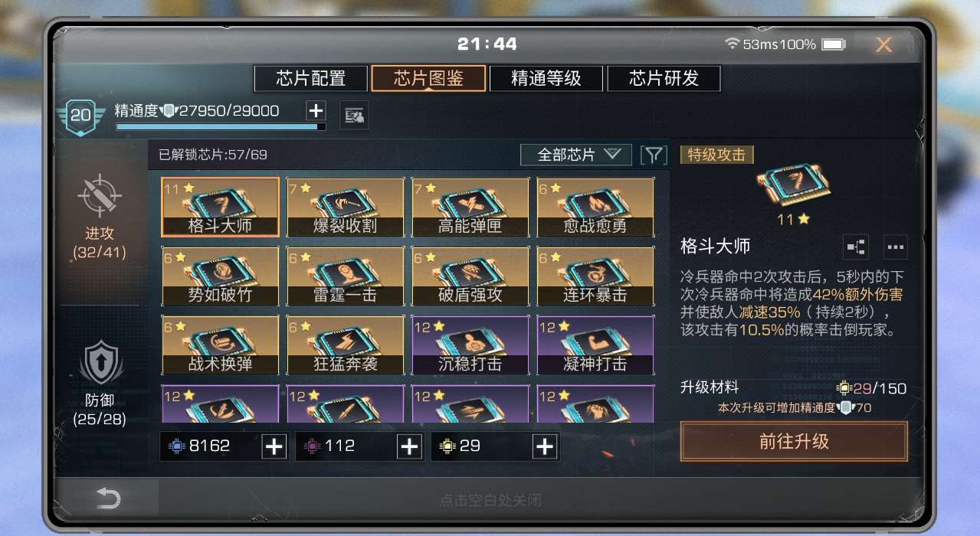Open the 芯片研发 tab
980x536 pixels.
point(664,78)
